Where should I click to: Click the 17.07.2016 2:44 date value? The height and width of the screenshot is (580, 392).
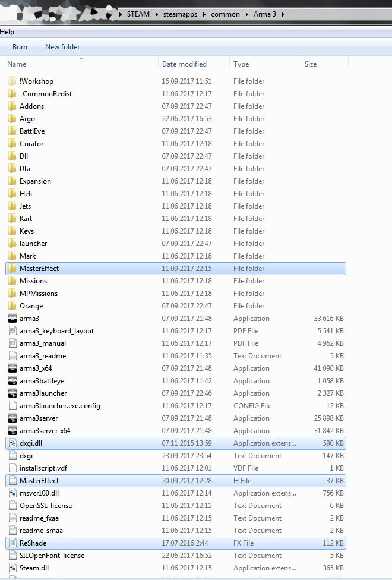point(185,543)
